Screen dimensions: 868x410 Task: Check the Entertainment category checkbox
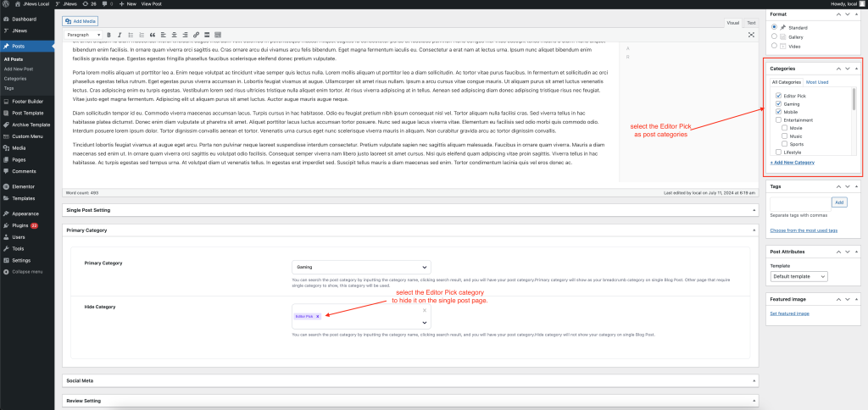[x=778, y=120]
